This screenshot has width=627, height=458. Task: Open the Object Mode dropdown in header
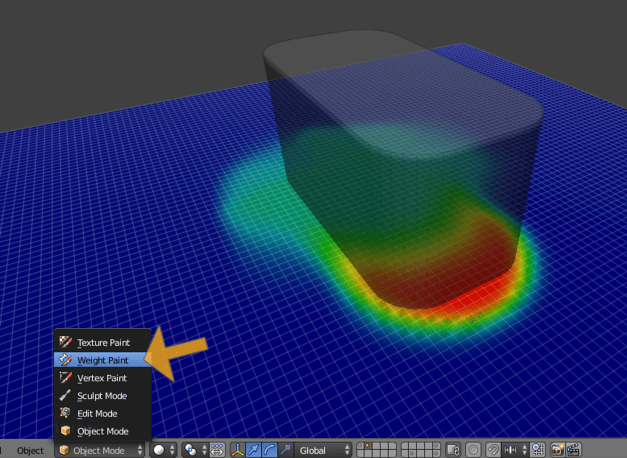pos(98,450)
